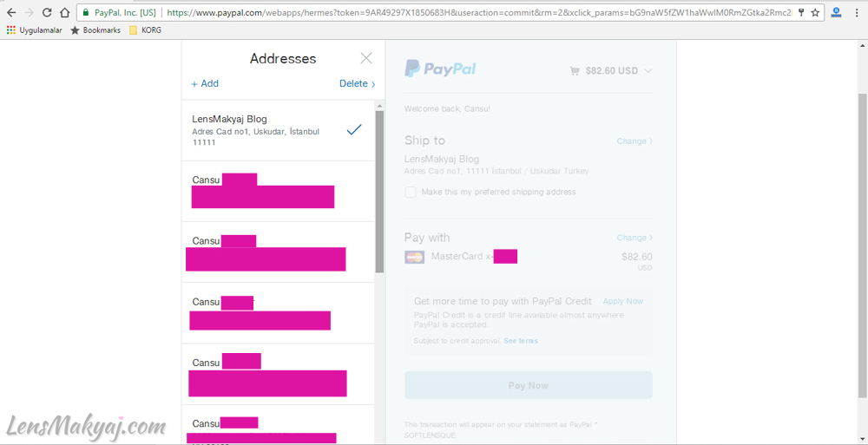
Task: View the secure lock site info
Action: pos(86,12)
